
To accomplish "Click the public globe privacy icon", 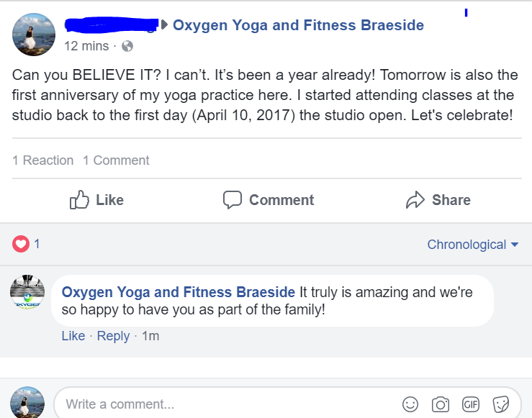I will point(127,46).
